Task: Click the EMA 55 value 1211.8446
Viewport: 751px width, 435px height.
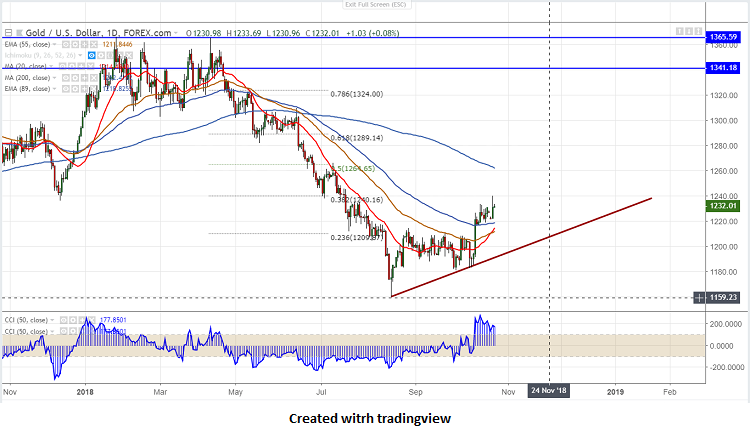Action: click(117, 45)
